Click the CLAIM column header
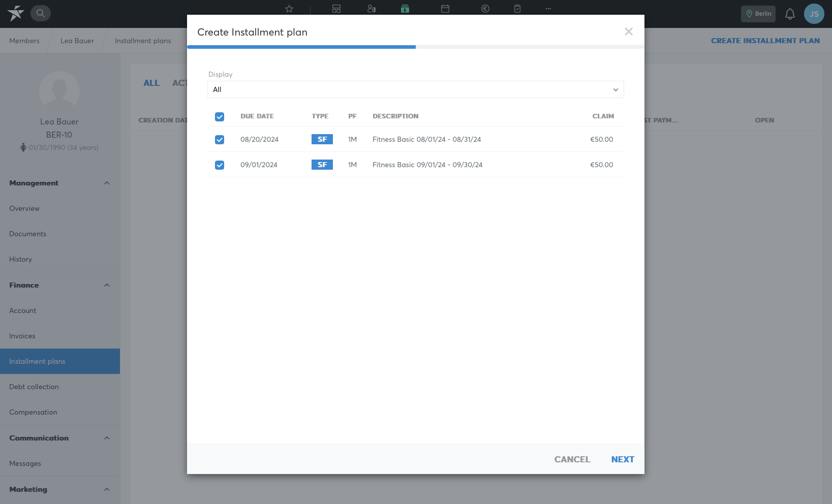832x504 pixels. pos(603,116)
